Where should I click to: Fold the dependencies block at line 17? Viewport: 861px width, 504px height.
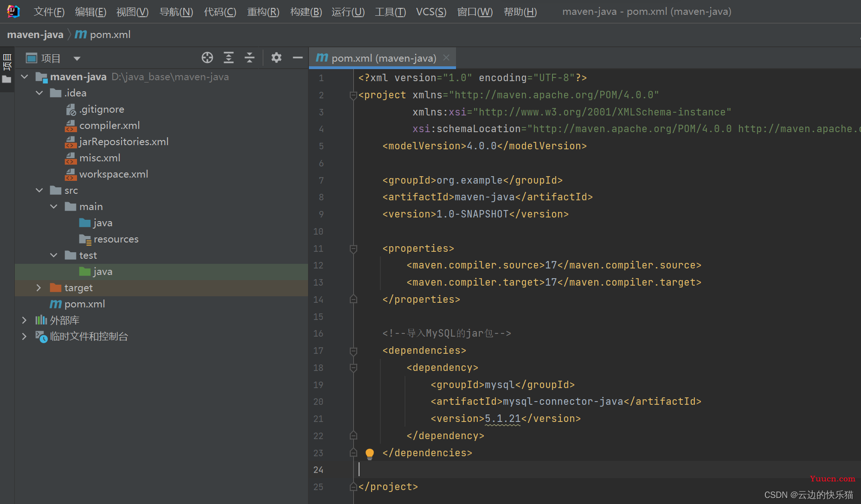click(353, 351)
